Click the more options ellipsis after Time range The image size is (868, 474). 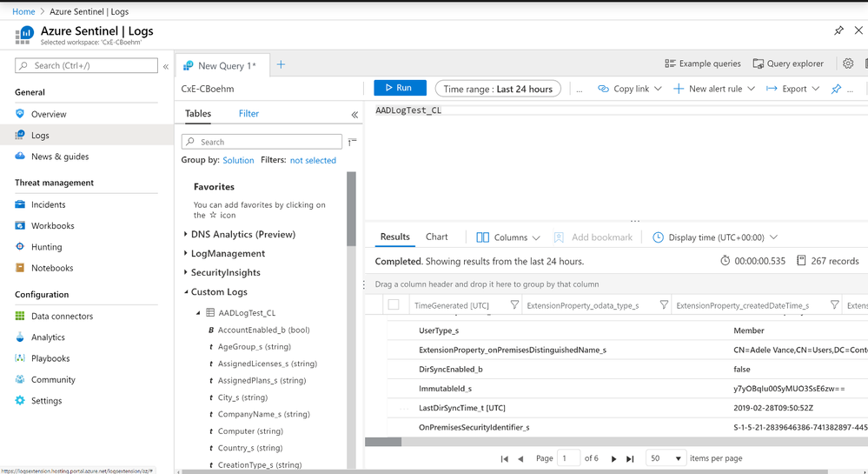tap(579, 90)
